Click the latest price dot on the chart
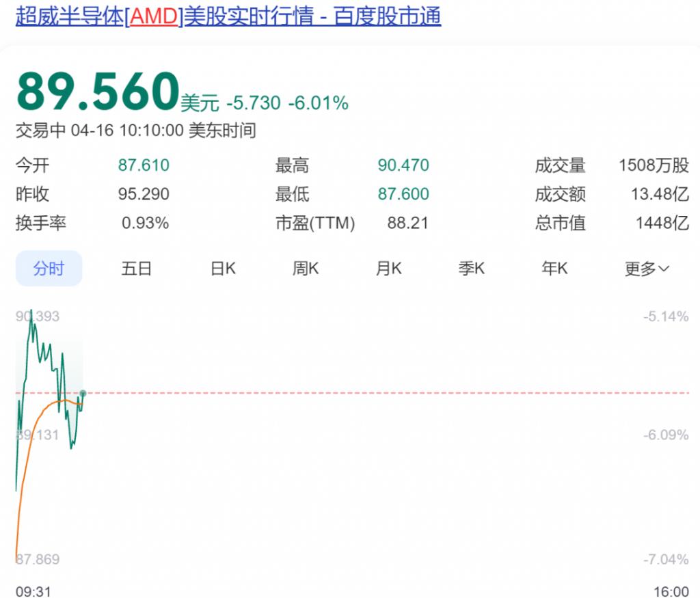 point(83,393)
